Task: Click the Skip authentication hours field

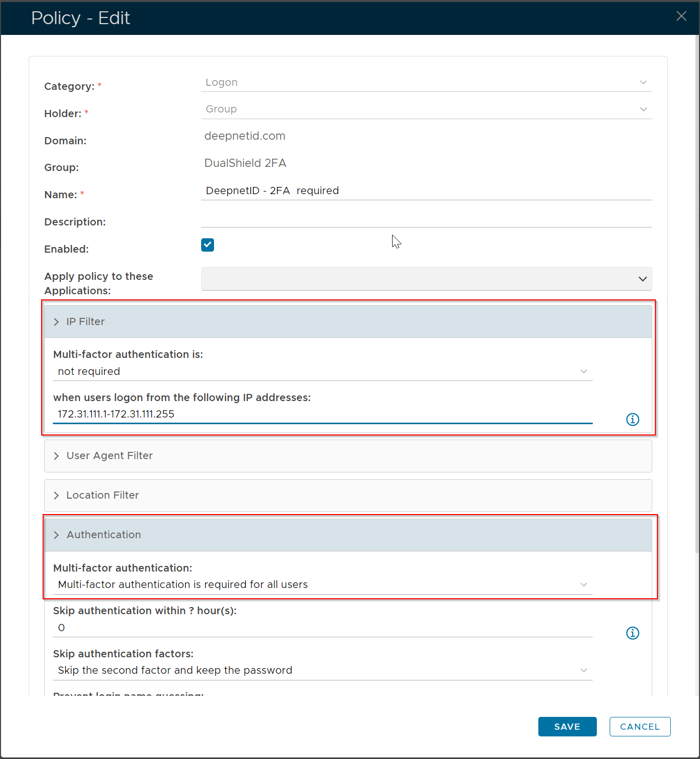Action: click(x=322, y=628)
